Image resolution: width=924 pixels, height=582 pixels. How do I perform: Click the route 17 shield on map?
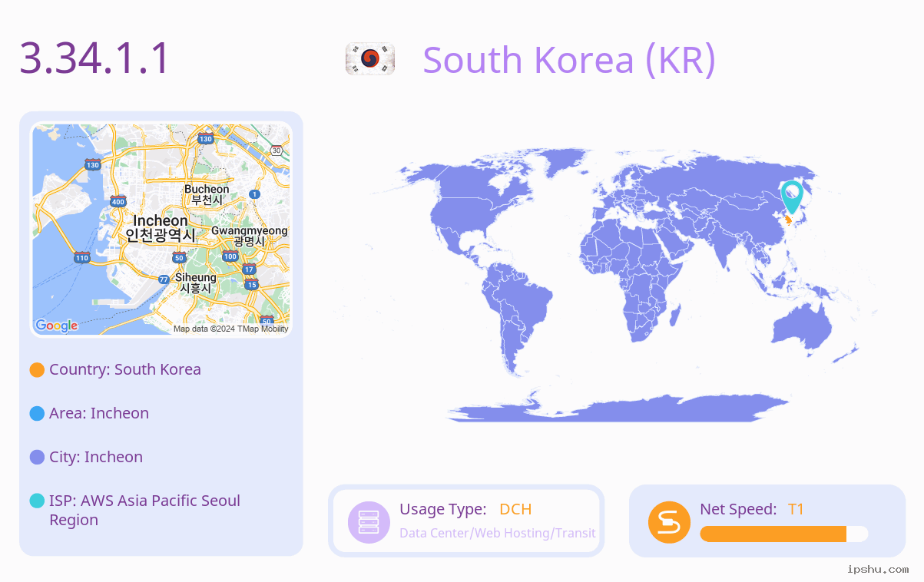click(249, 269)
